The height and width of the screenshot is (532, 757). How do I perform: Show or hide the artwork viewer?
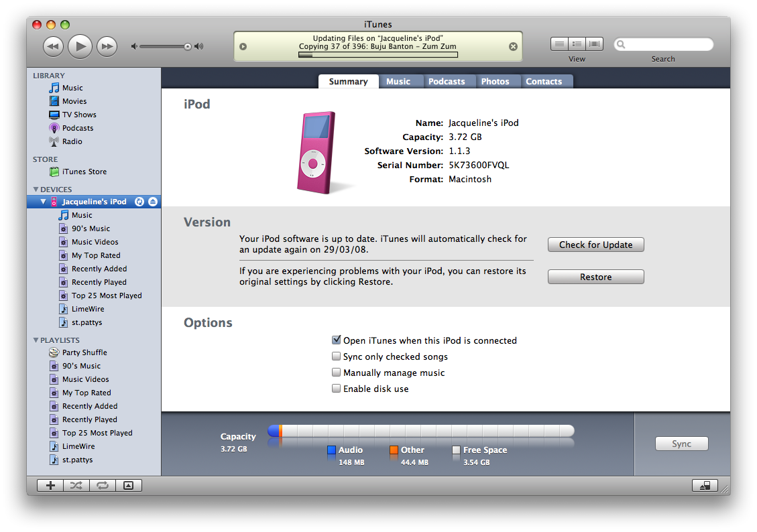click(129, 486)
